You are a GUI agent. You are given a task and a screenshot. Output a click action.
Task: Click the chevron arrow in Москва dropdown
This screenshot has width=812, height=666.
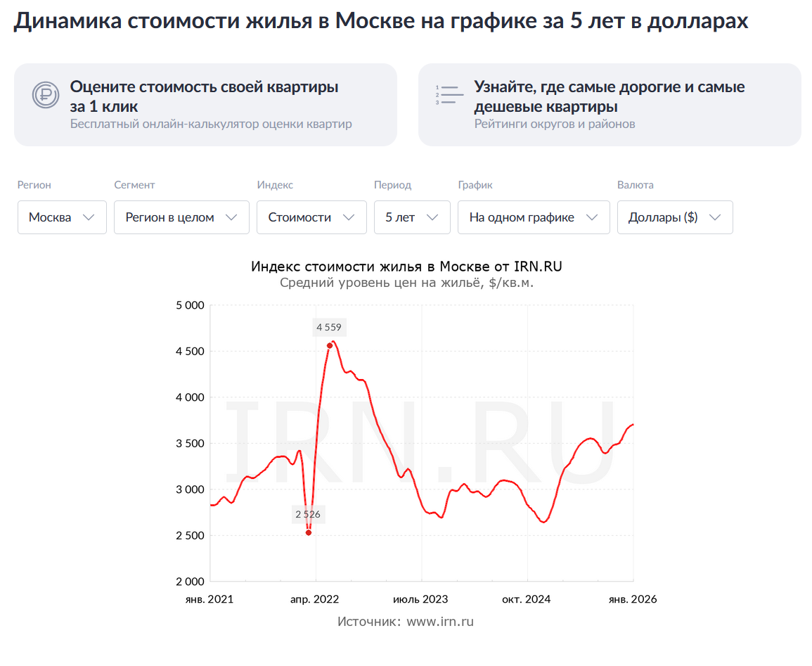tap(89, 217)
